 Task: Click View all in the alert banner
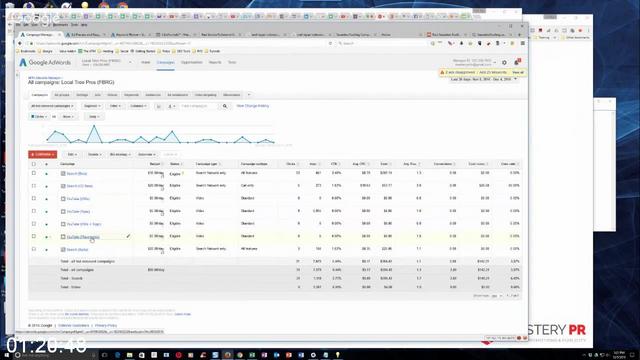(x=518, y=73)
